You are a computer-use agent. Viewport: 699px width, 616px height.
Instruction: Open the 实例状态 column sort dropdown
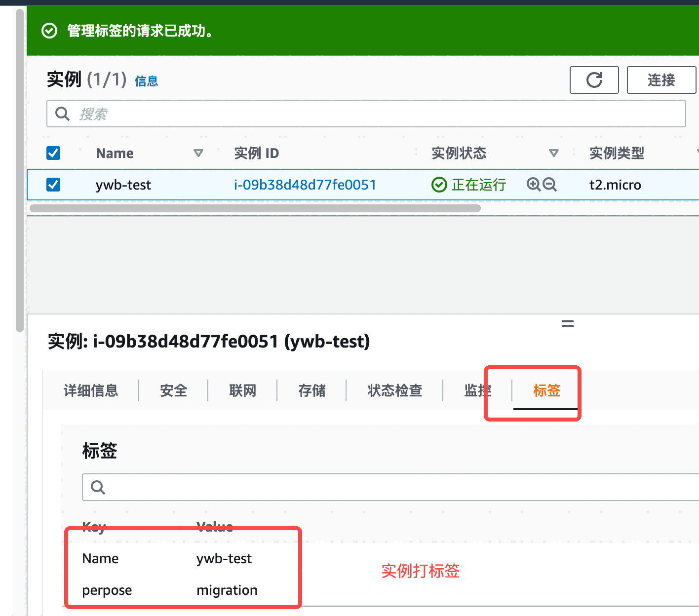[554, 153]
